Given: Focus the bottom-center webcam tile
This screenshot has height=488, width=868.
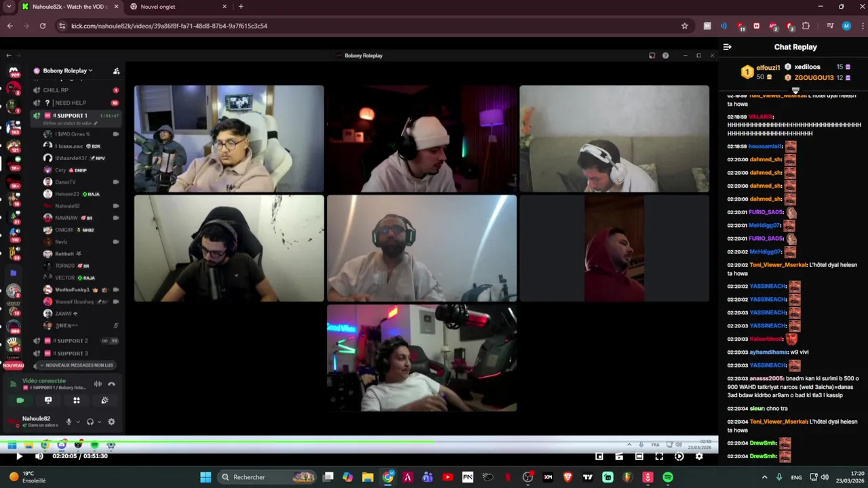Looking at the screenshot, I should pyautogui.click(x=422, y=358).
